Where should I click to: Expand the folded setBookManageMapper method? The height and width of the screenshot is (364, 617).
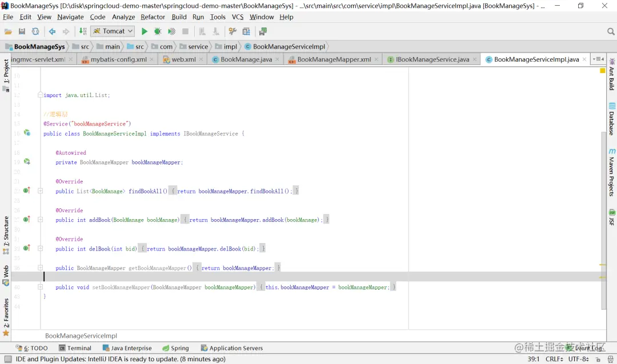tap(40, 287)
